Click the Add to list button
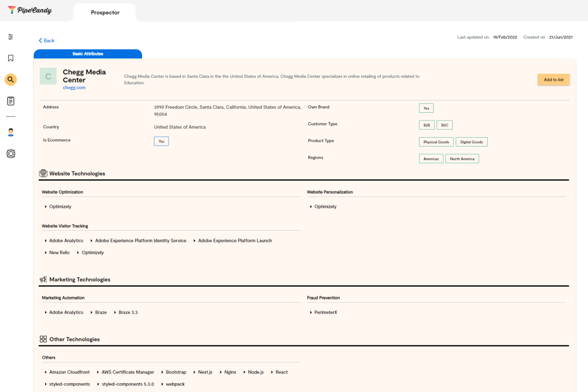The height and width of the screenshot is (392, 588). (554, 80)
